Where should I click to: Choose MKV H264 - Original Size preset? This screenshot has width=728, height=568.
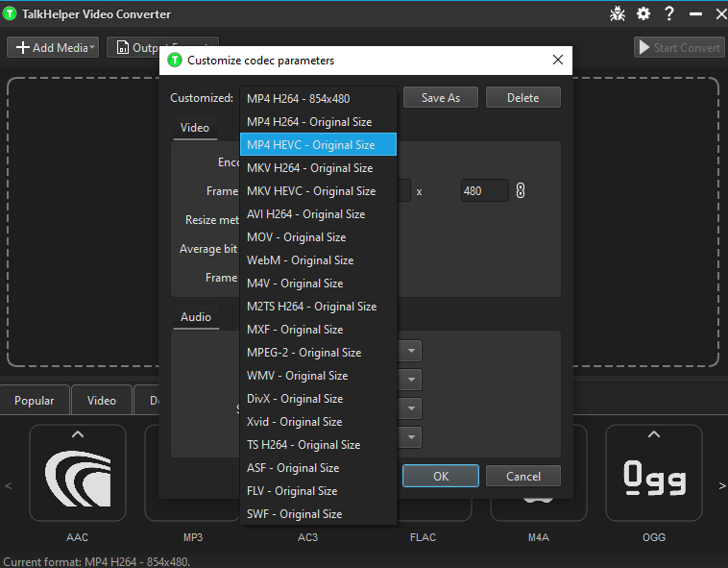tap(318, 167)
